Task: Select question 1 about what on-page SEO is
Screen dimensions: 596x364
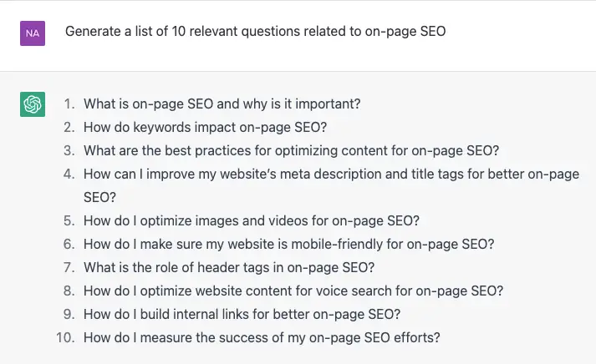Action: pos(222,104)
